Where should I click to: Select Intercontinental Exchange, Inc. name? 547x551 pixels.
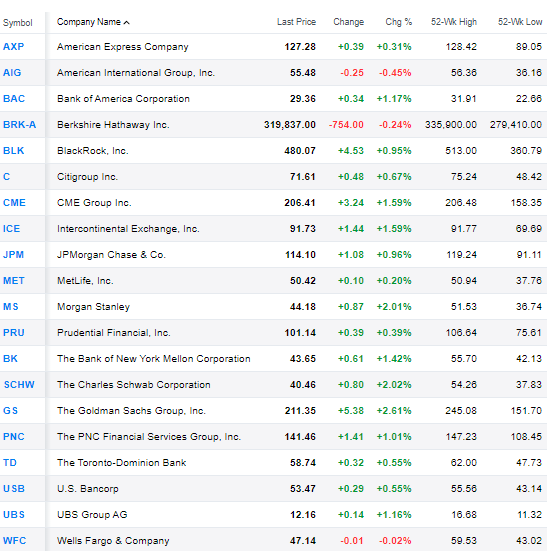128,229
